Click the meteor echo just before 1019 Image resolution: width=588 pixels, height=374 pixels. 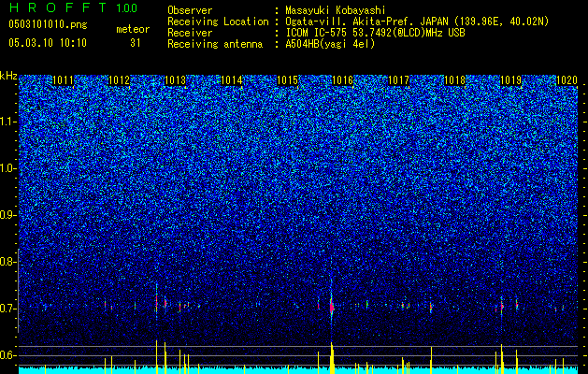click(x=502, y=307)
